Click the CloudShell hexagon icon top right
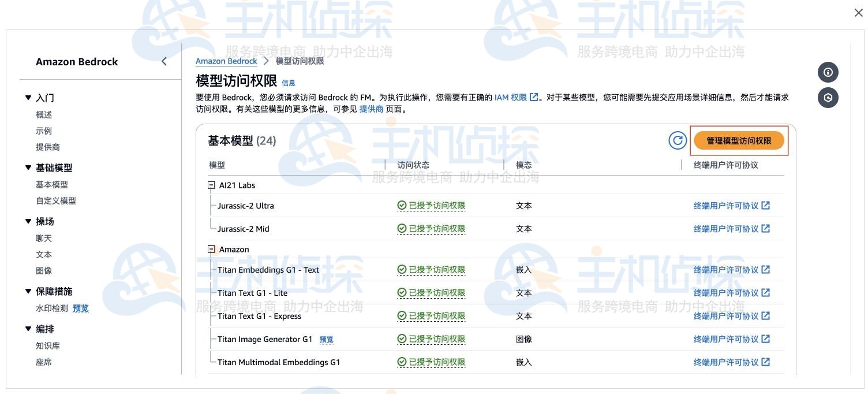Screen dimensions: 868x394 tap(828, 97)
